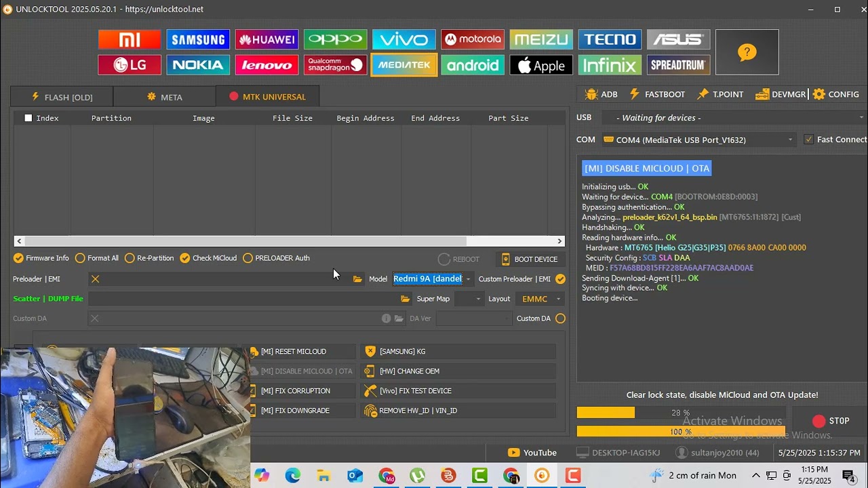Click the Custom DA info icon

tap(386, 319)
